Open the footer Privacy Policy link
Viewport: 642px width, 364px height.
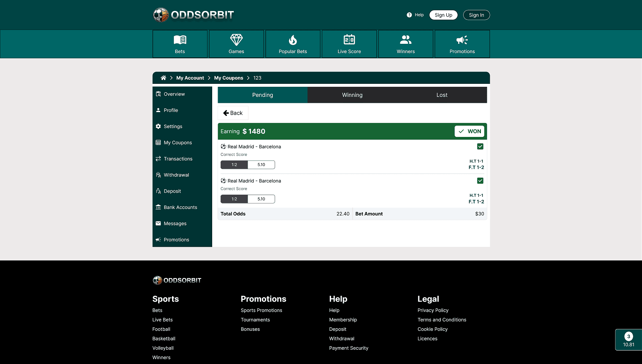pos(433,310)
